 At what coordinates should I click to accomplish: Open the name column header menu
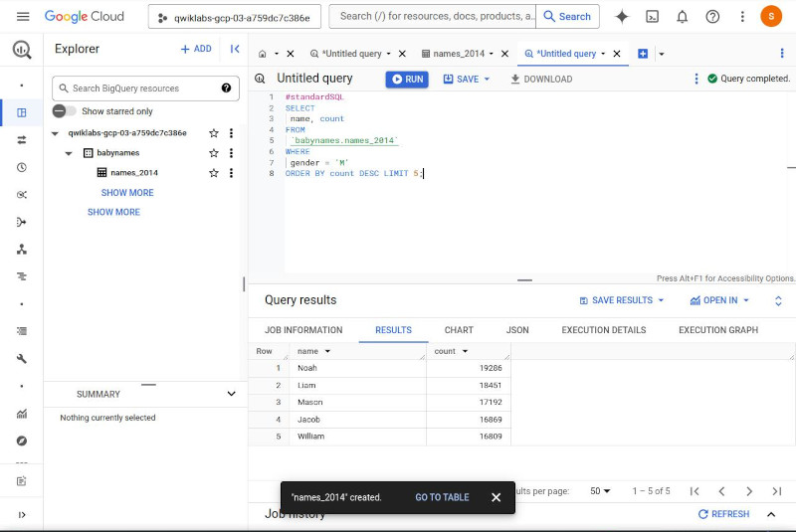[x=327, y=351]
